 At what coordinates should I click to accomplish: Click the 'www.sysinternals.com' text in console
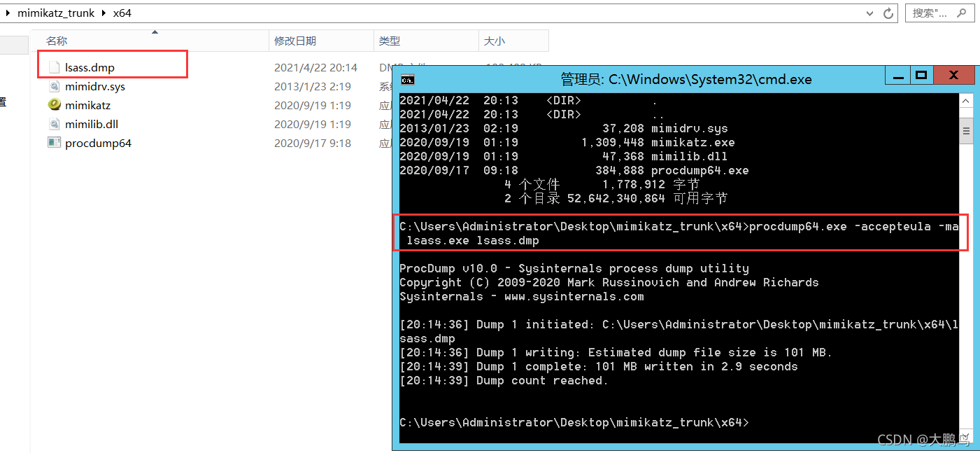point(574,296)
